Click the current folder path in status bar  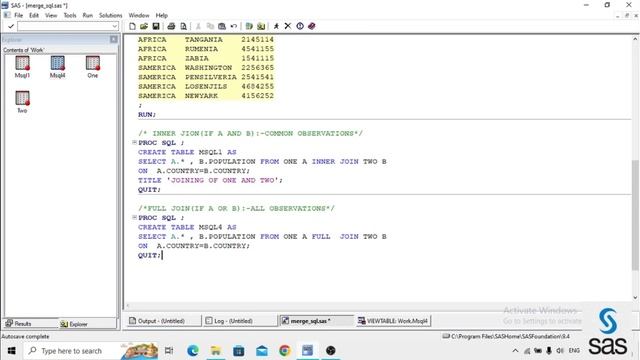[506, 336]
